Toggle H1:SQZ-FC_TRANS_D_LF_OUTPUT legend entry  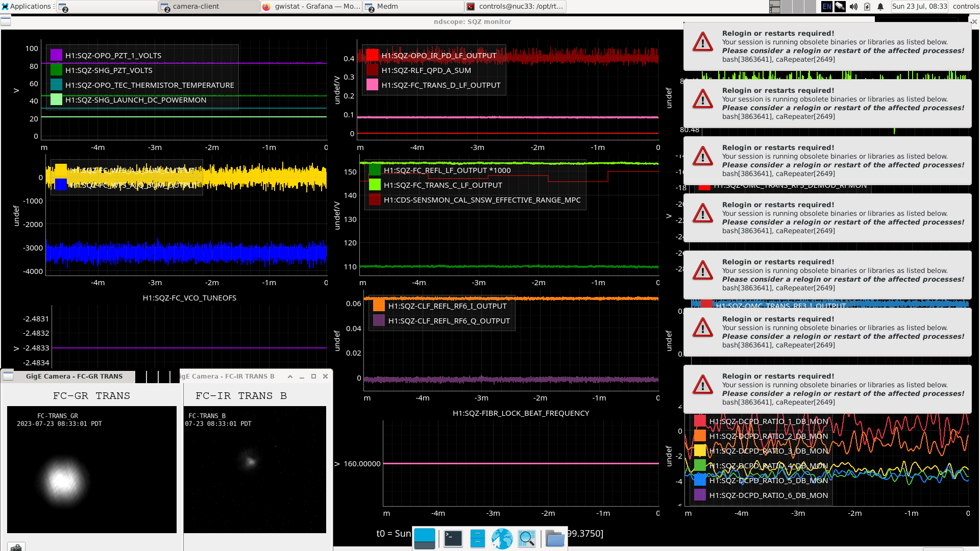440,85
